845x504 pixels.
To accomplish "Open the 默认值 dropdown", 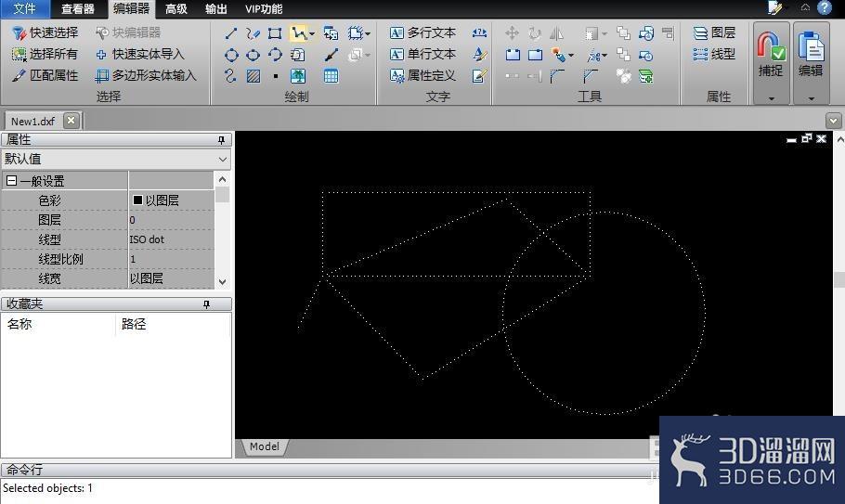I will click(x=116, y=159).
